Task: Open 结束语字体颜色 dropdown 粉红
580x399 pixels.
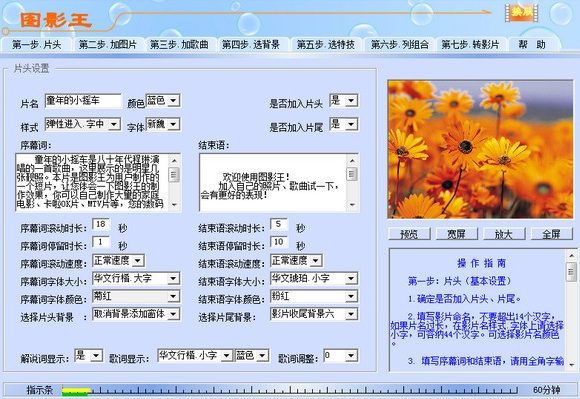Action: click(x=314, y=296)
